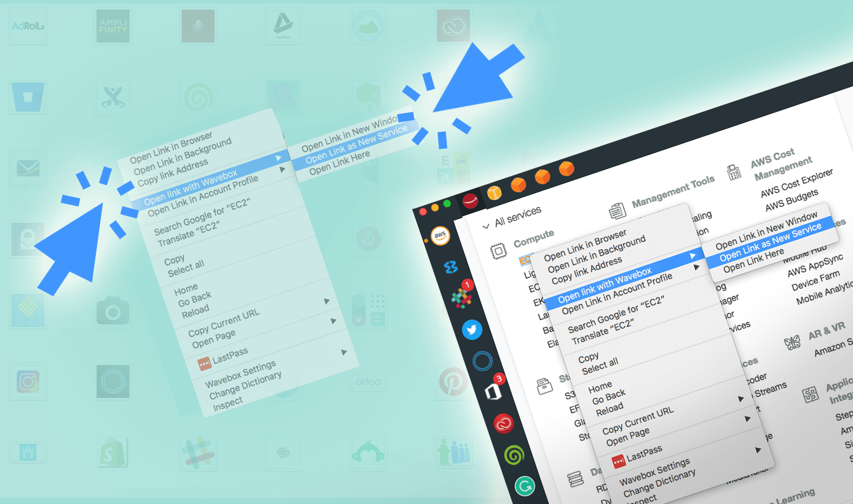Open the Grammarly green G sidebar app
The height and width of the screenshot is (504, 853).
pyautogui.click(x=525, y=487)
